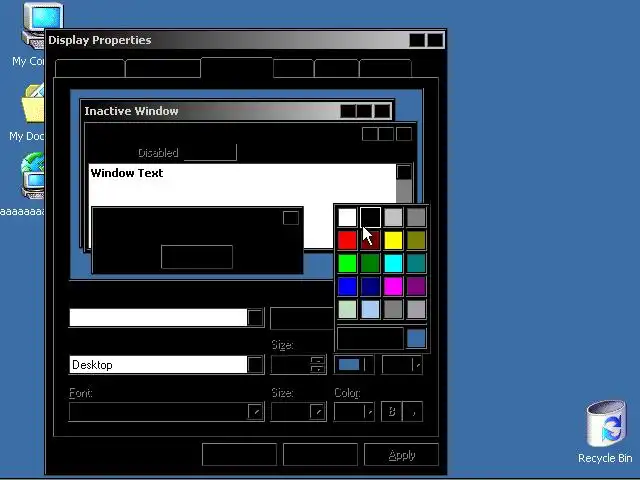640x480 pixels.
Task: Pick the bright red color swatch
Action: tap(347, 240)
